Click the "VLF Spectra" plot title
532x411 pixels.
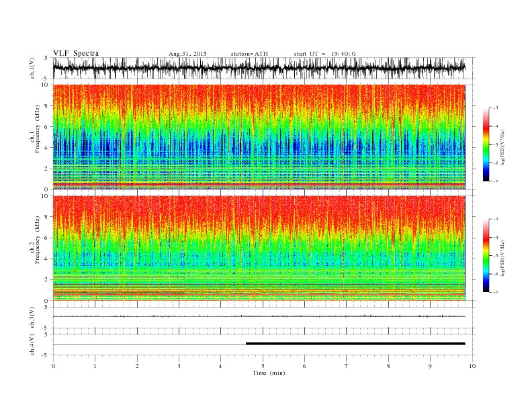(76, 53)
